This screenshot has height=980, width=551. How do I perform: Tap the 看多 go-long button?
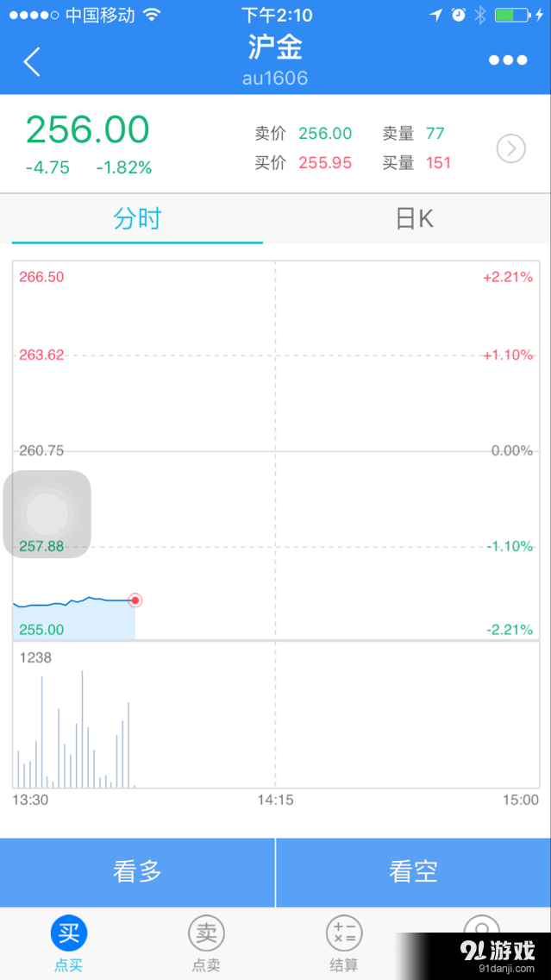coord(137,872)
